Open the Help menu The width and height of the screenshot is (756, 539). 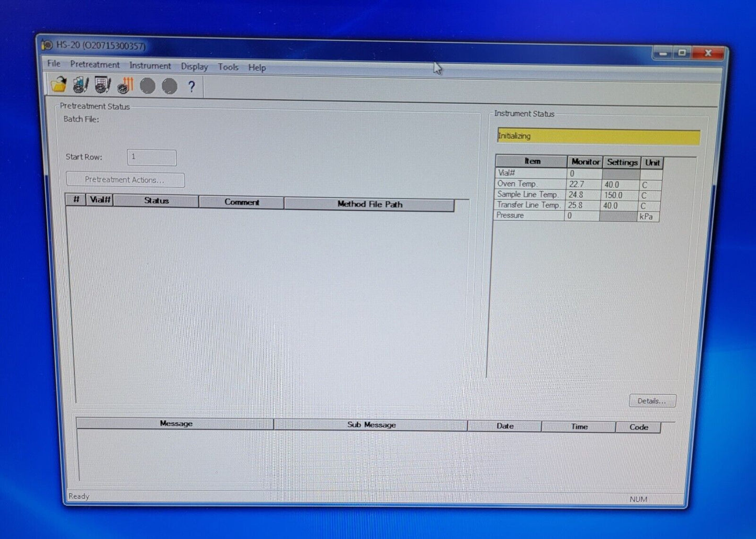[x=257, y=68]
